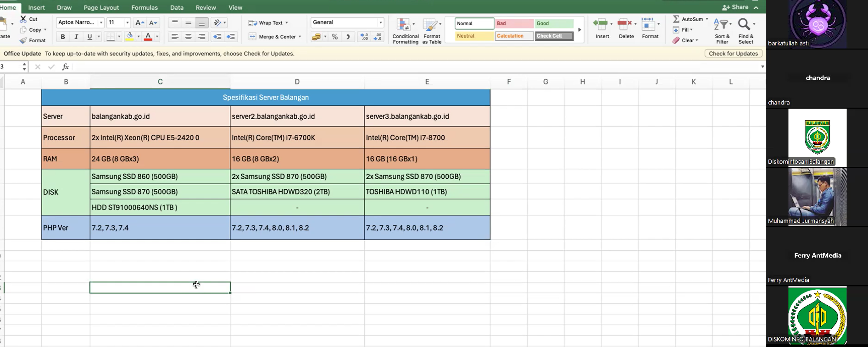The image size is (868, 347).
Task: Align text left
Action: click(175, 37)
